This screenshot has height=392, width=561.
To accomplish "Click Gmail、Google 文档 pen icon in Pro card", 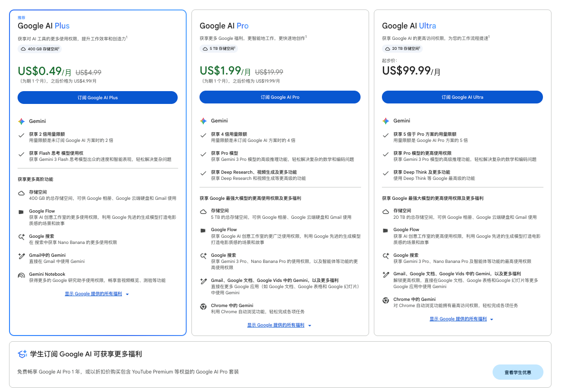I will tap(203, 281).
